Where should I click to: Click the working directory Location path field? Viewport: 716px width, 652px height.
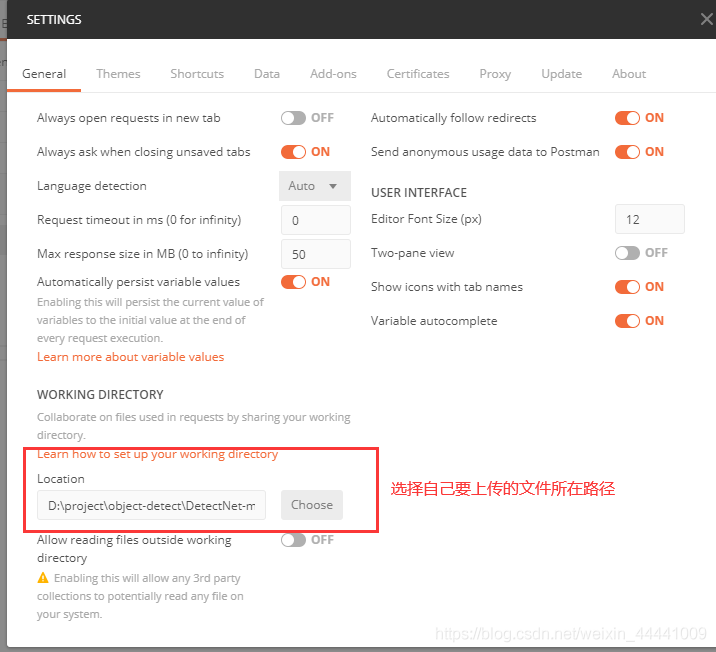151,505
